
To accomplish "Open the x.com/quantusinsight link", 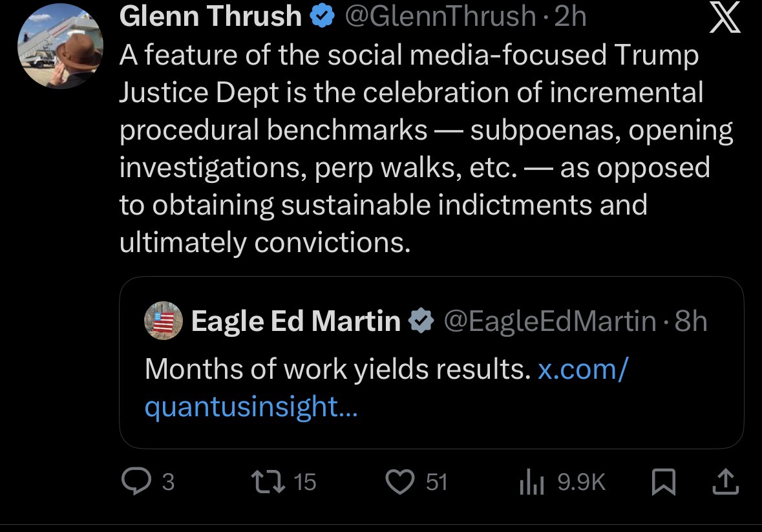I will pos(581,368).
